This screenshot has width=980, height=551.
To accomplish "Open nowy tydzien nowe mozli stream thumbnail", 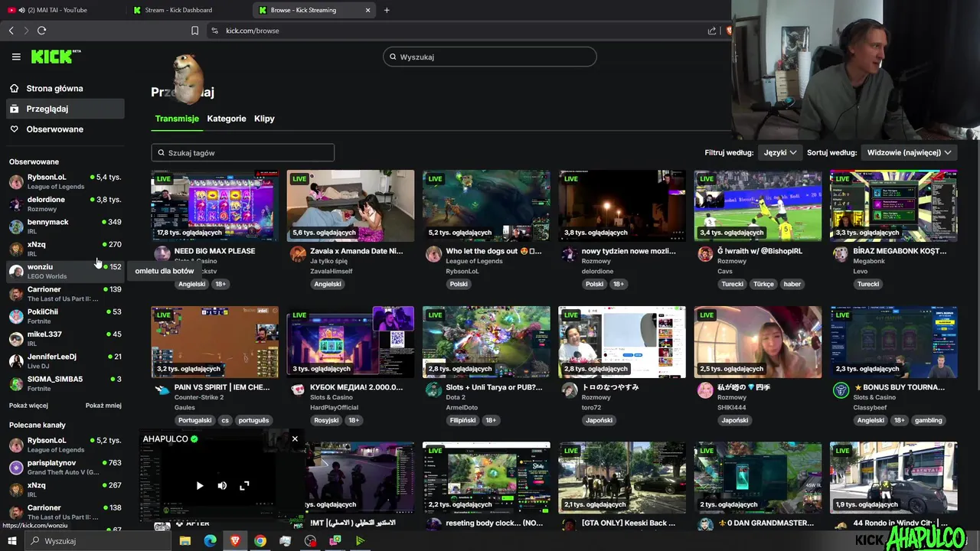I will click(x=622, y=206).
